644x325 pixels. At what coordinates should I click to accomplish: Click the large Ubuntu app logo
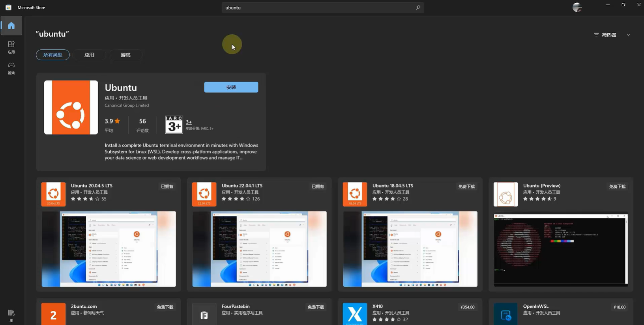click(x=71, y=107)
